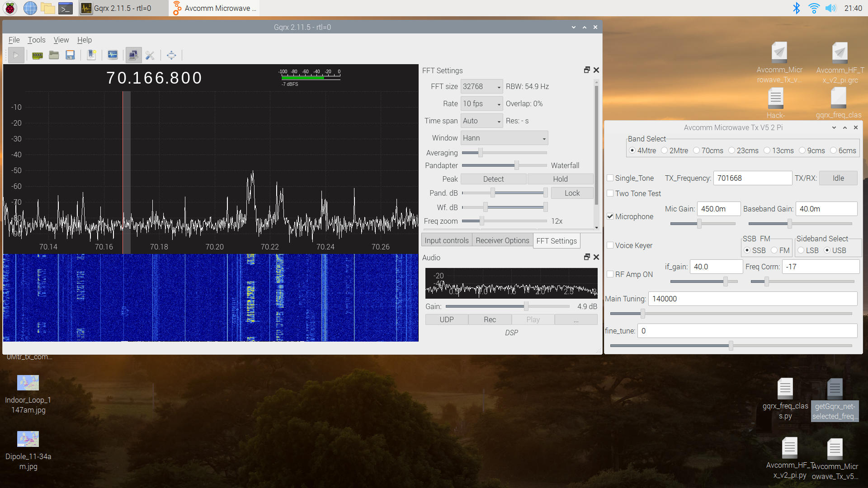Enable the Single_Tone checkbox
Screen dimensions: 868x488
click(x=610, y=178)
